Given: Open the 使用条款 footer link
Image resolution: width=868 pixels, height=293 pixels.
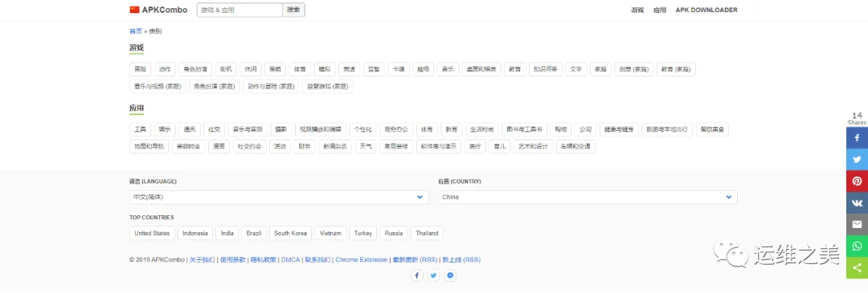Looking at the screenshot, I should pos(232,260).
